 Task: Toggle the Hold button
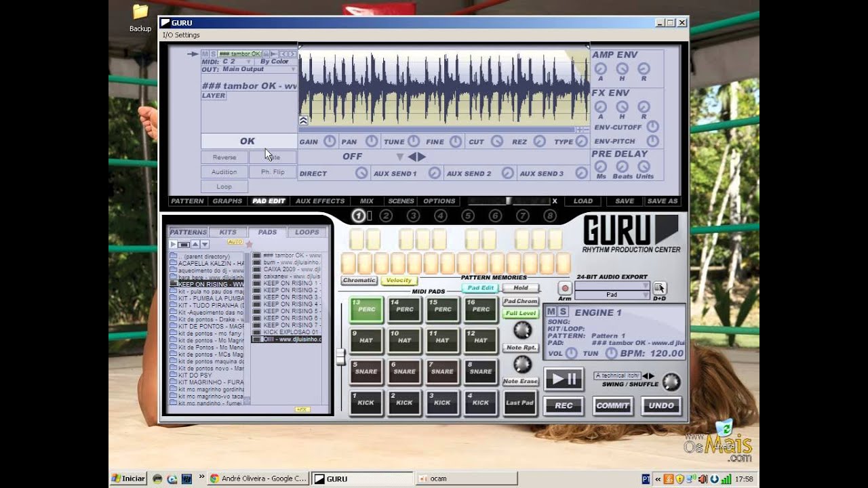point(521,288)
